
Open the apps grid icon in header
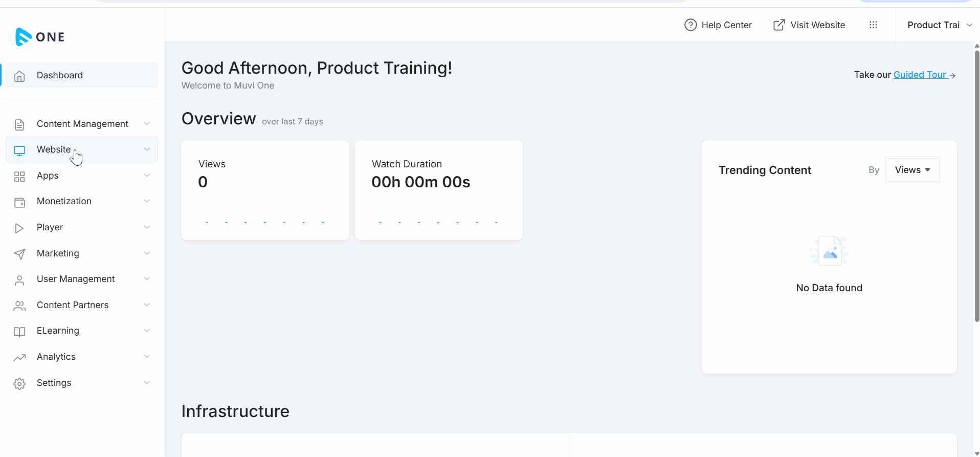(873, 25)
